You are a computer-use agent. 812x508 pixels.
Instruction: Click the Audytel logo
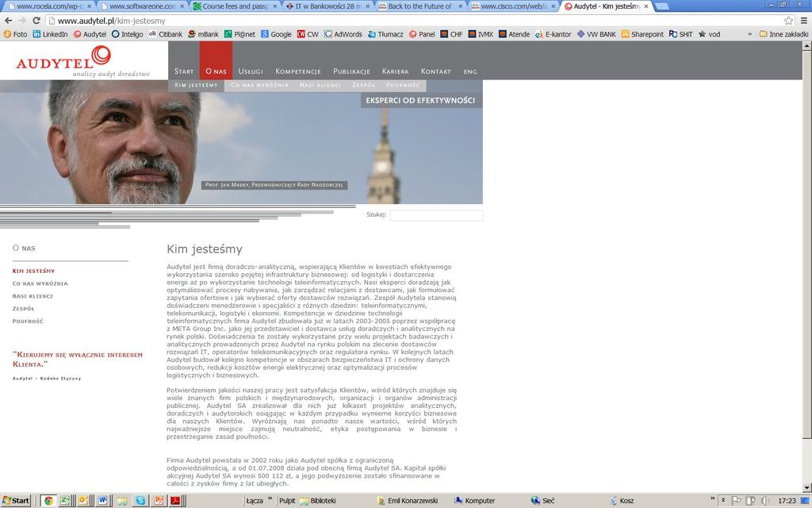[82, 60]
